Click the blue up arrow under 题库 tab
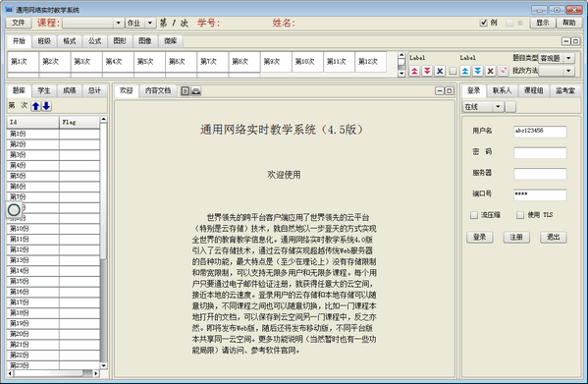Image resolution: width=588 pixels, height=384 pixels. coord(35,106)
